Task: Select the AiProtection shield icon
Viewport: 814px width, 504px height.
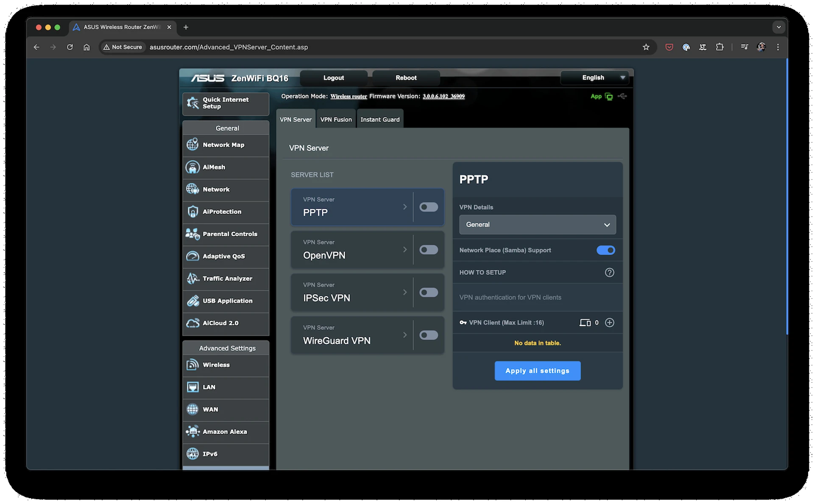Action: click(192, 212)
